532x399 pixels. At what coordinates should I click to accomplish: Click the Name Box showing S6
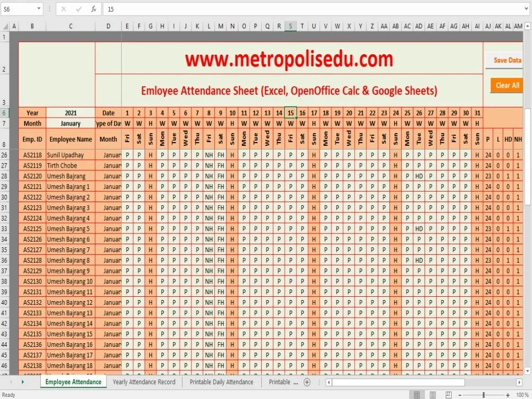[x=19, y=9]
